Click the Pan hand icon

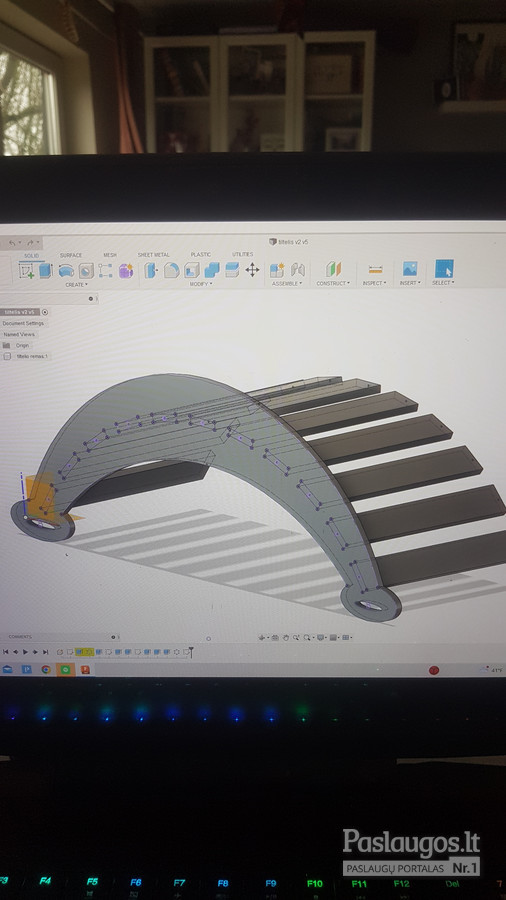(x=285, y=637)
